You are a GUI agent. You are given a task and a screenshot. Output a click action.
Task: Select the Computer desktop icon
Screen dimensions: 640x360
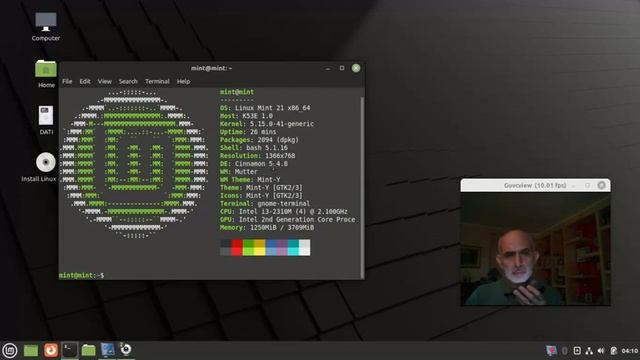tap(46, 27)
